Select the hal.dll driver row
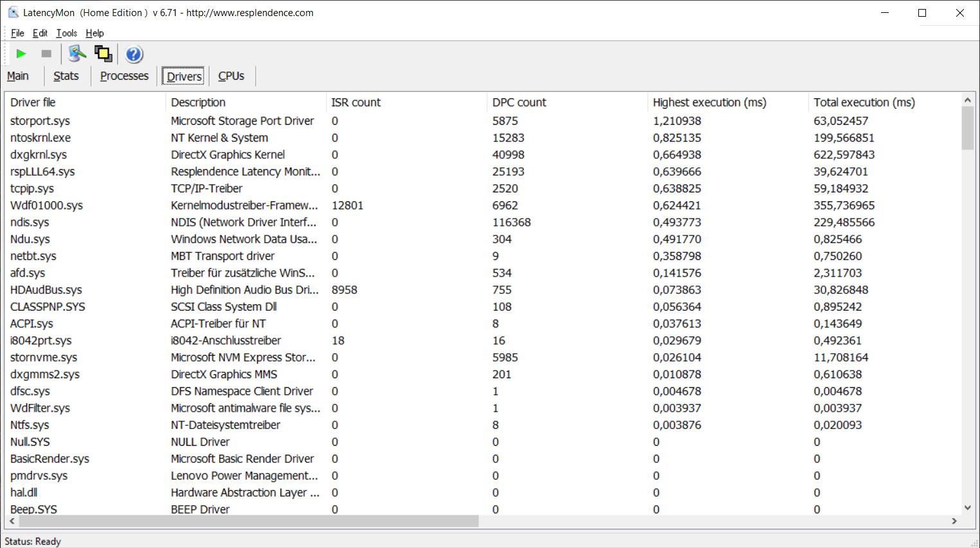 [482, 492]
